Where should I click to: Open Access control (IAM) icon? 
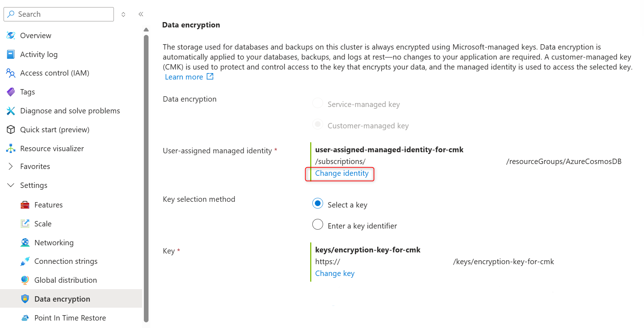coord(11,73)
